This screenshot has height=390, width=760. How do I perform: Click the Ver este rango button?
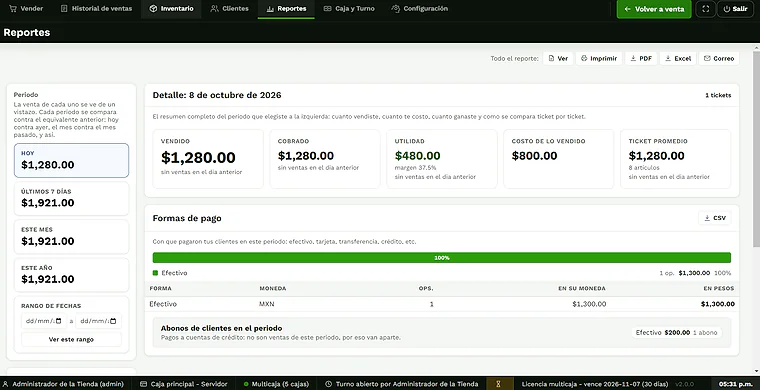click(71, 339)
